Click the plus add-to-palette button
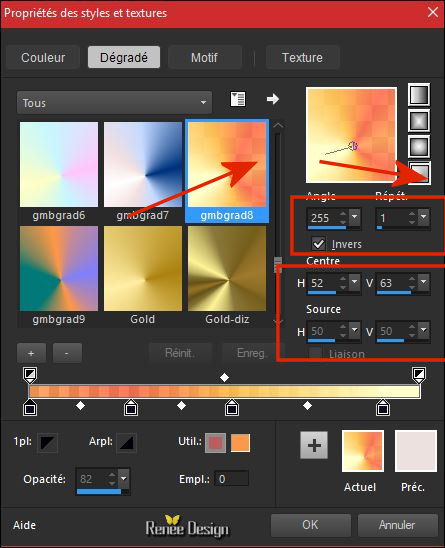445x548 pixels. pyautogui.click(x=314, y=445)
